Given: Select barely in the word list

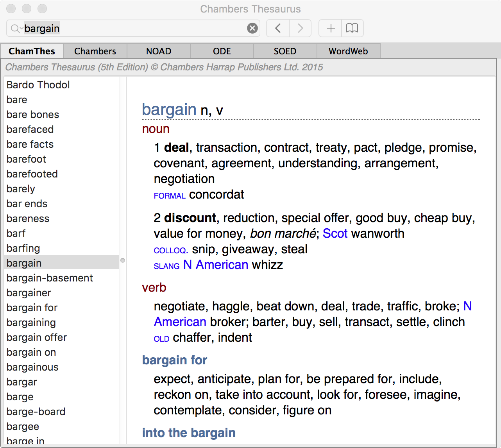Looking at the screenshot, I should point(61,189).
